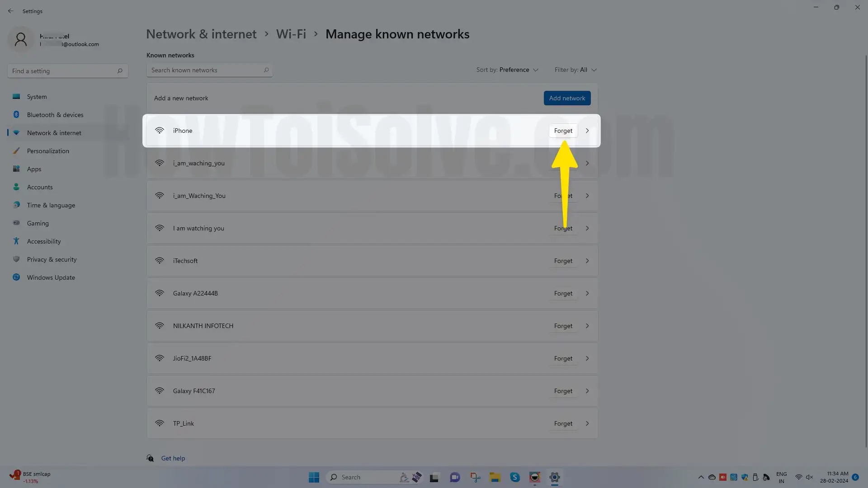Forget the iPhone network
The height and width of the screenshot is (488, 868).
click(563, 131)
